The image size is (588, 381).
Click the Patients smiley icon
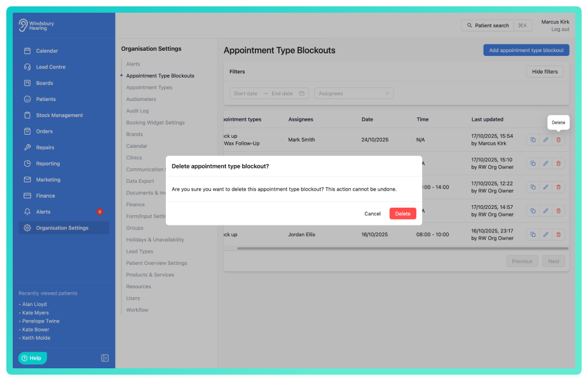(x=27, y=99)
